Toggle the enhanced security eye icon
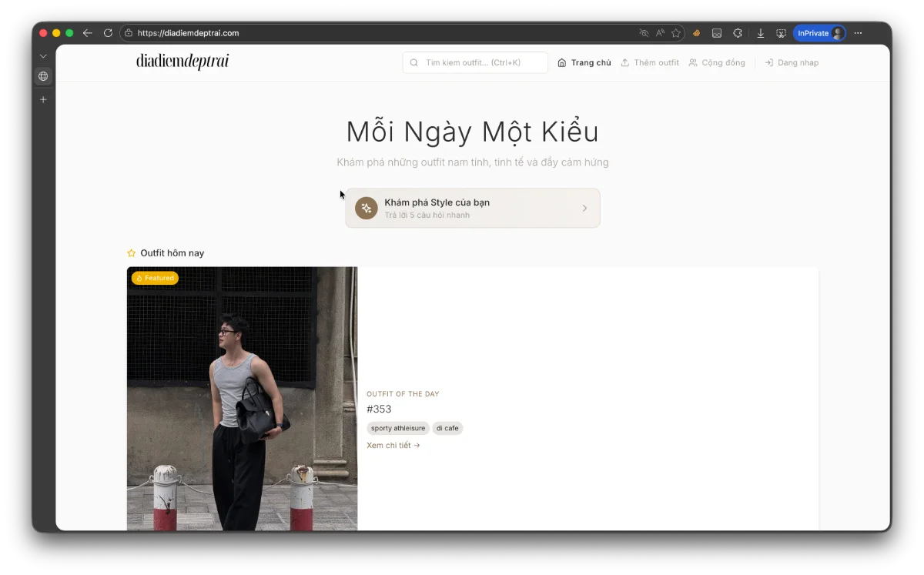 pos(644,32)
